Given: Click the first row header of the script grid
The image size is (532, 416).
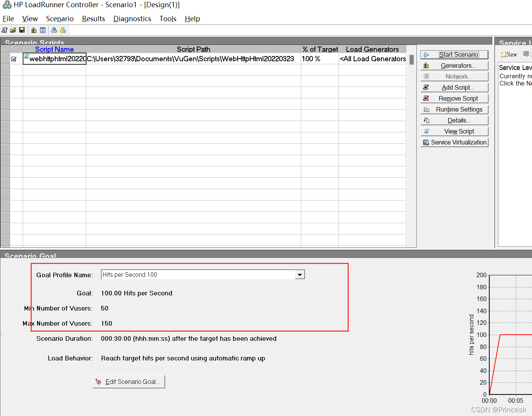Looking at the screenshot, I should (x=6, y=59).
